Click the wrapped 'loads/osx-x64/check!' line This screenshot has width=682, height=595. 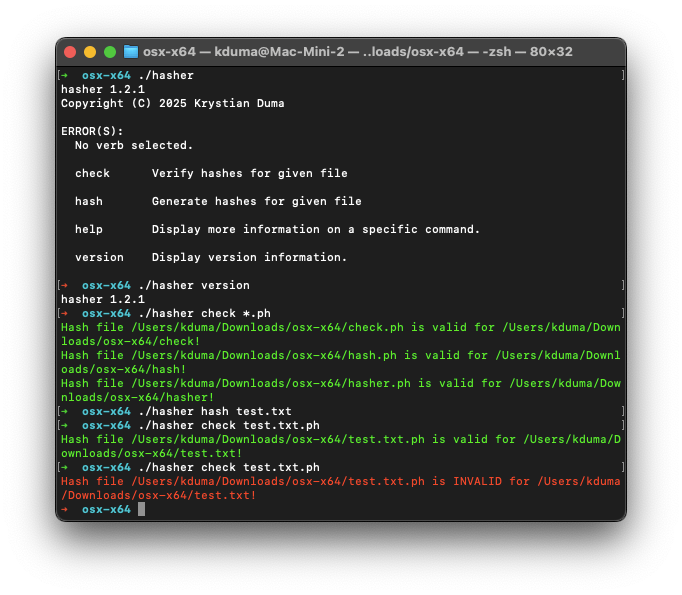tap(130, 341)
